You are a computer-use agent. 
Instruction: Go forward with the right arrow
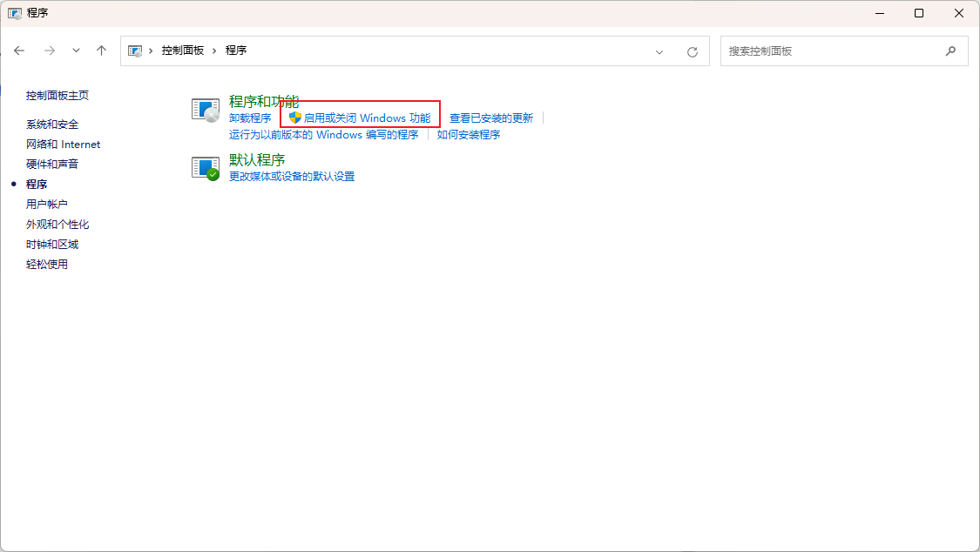click(x=50, y=50)
